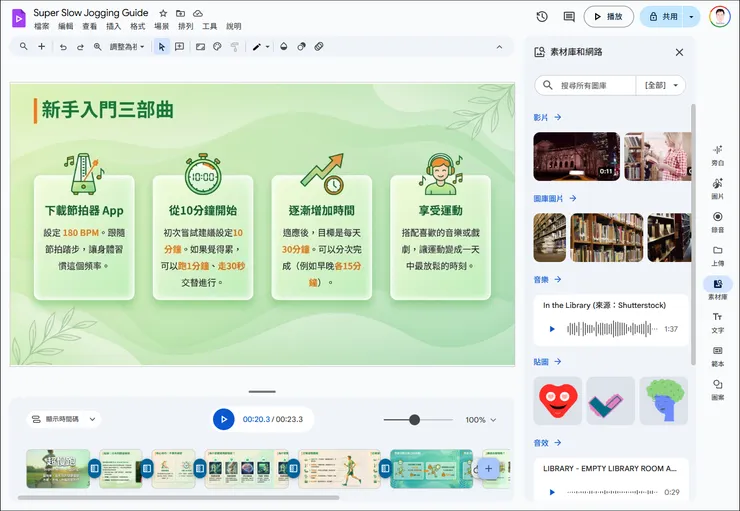
Task: Add a new scene with the timeline plus
Action: [x=488, y=469]
